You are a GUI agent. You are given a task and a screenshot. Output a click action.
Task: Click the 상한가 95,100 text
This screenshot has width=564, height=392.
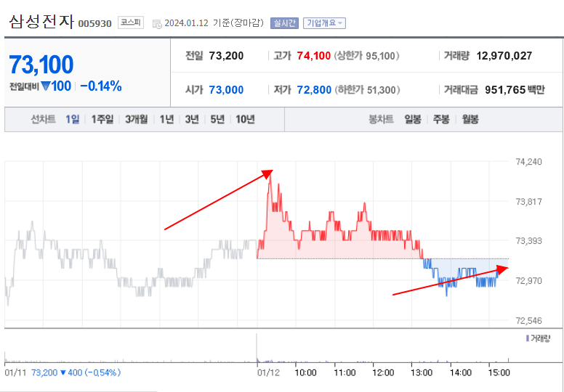tap(367, 56)
